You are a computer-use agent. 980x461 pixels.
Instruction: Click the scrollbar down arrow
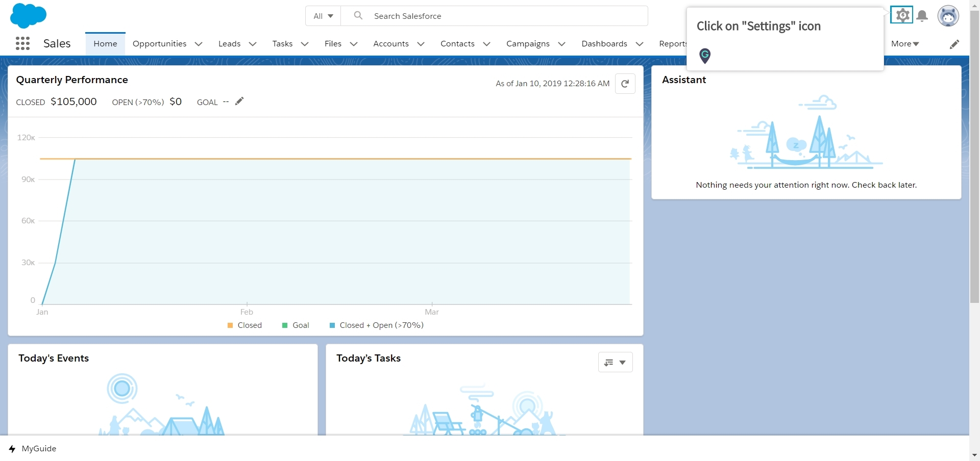click(974, 455)
